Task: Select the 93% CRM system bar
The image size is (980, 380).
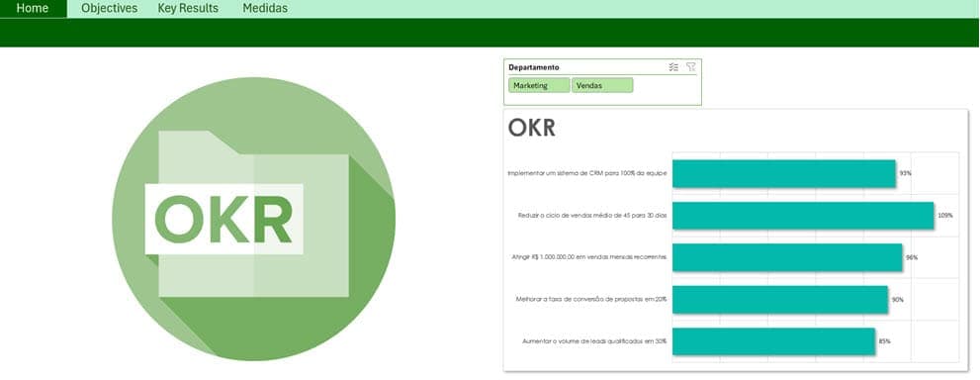Action: coord(784,173)
